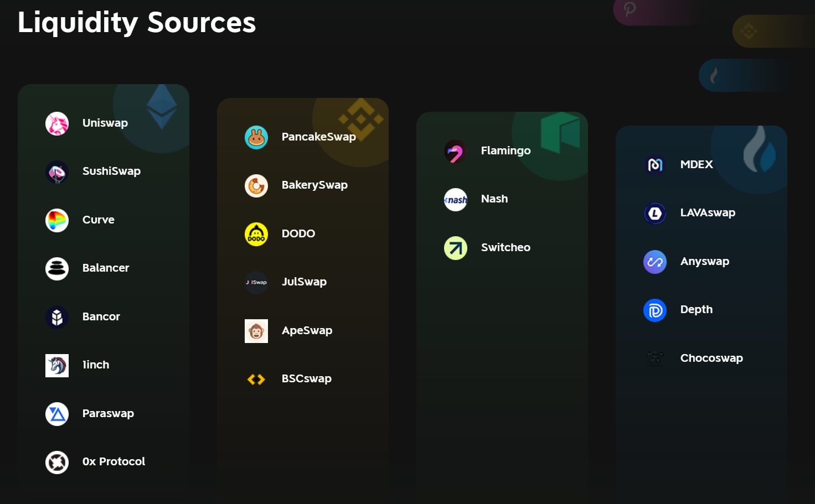This screenshot has height=504, width=815.
Task: Open the Anyswap logo icon
Action: pos(655,262)
